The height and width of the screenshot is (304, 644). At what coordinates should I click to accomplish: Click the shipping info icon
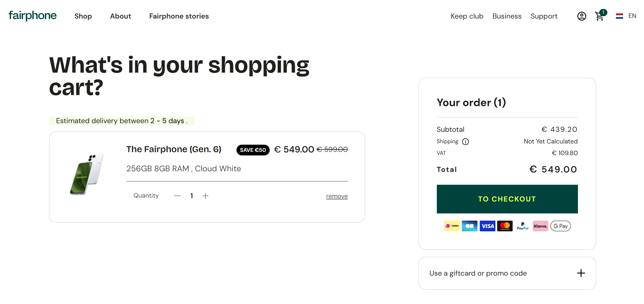tap(465, 142)
